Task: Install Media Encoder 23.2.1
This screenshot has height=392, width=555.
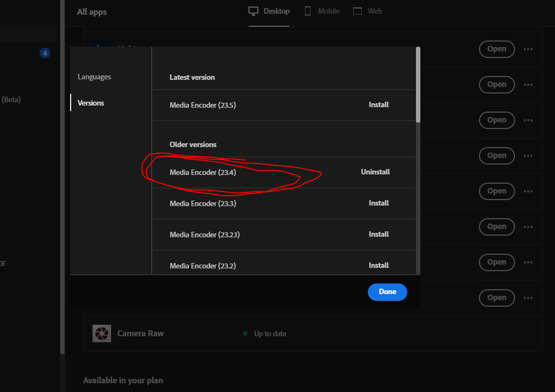Action: pos(379,234)
